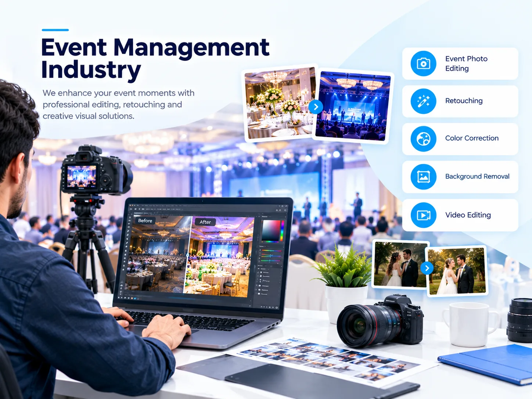The width and height of the screenshot is (532, 399).
Task: Choose the "Background Removal" label
Action: coord(477,176)
